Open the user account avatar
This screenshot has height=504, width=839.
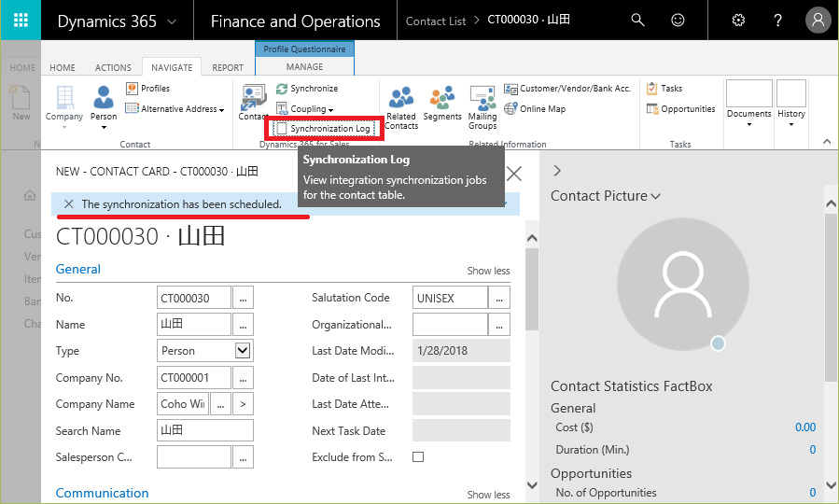click(818, 21)
